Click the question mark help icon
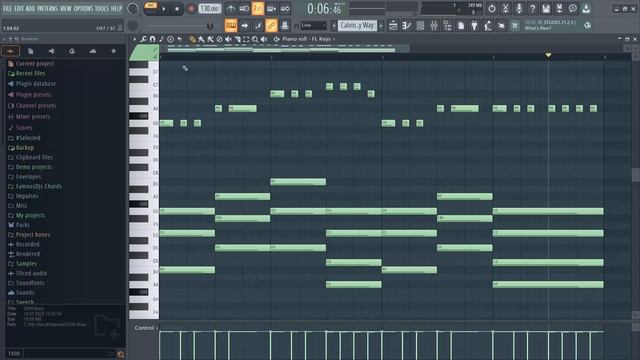This screenshot has width=640, height=360. tap(532, 9)
